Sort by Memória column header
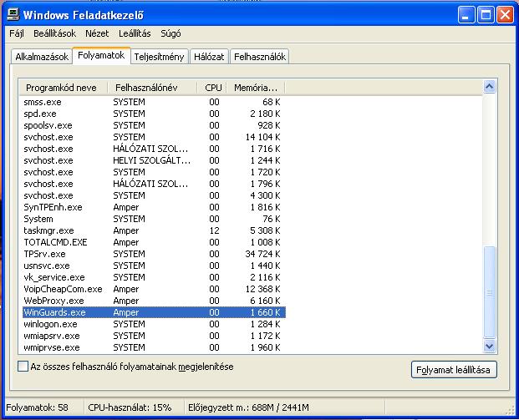The width and height of the screenshot is (519, 420). (x=256, y=88)
